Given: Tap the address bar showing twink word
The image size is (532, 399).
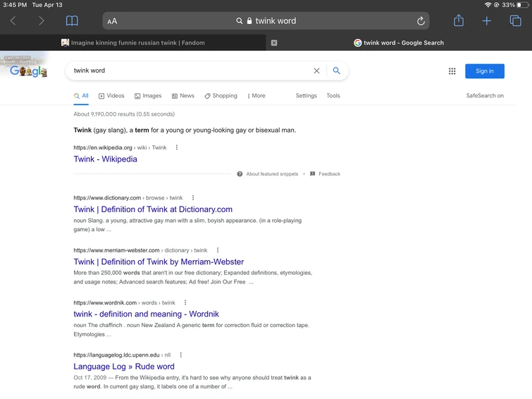Looking at the screenshot, I should point(266,21).
